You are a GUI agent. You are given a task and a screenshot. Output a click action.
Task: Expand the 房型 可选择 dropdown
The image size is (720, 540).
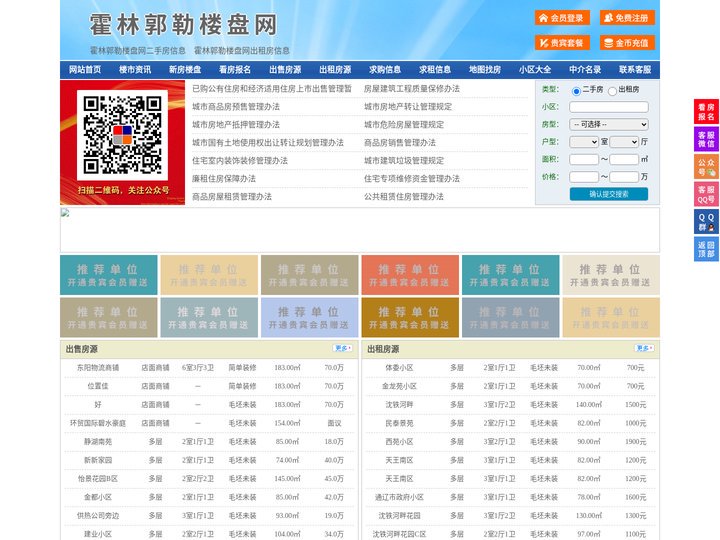point(609,124)
